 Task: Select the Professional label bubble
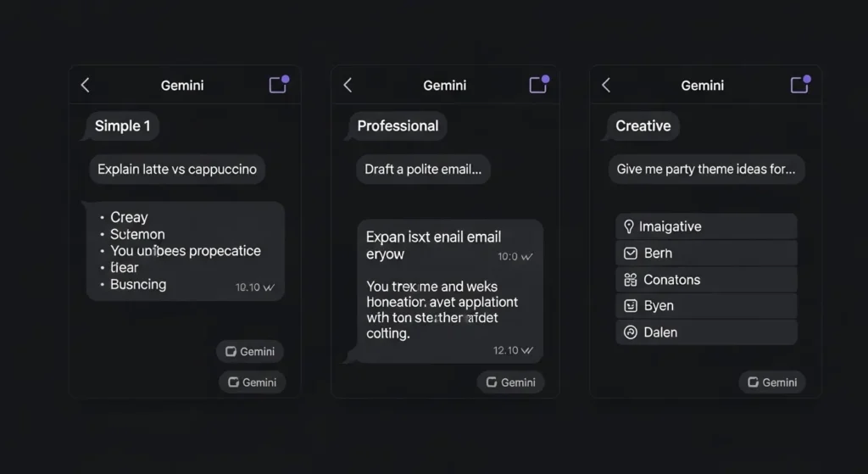(x=398, y=125)
